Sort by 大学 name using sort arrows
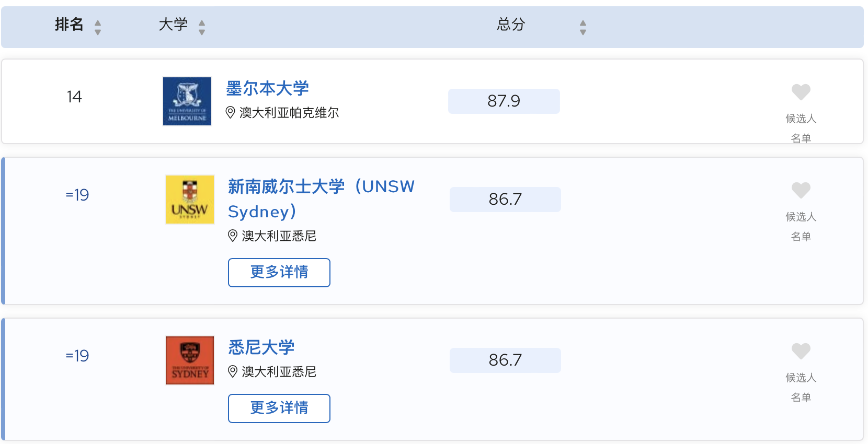The image size is (868, 444). click(x=202, y=27)
